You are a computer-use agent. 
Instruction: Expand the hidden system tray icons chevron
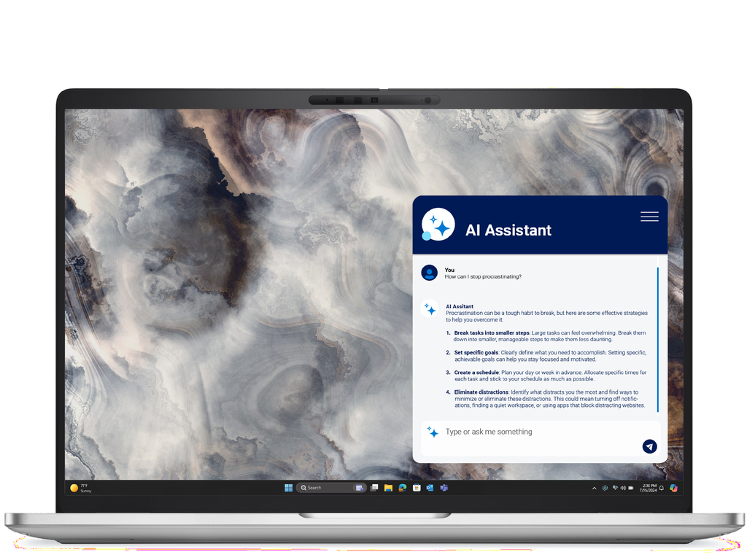click(x=594, y=488)
